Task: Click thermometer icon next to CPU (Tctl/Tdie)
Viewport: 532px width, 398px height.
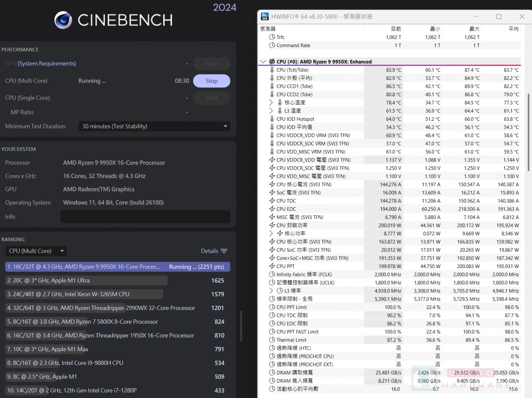Action: tap(272, 70)
